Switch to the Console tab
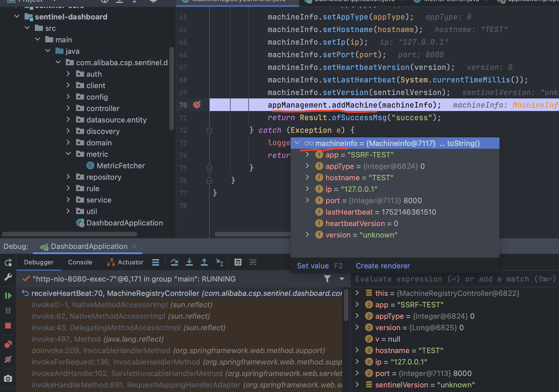Viewport: 559px width, 392px height. click(80, 262)
